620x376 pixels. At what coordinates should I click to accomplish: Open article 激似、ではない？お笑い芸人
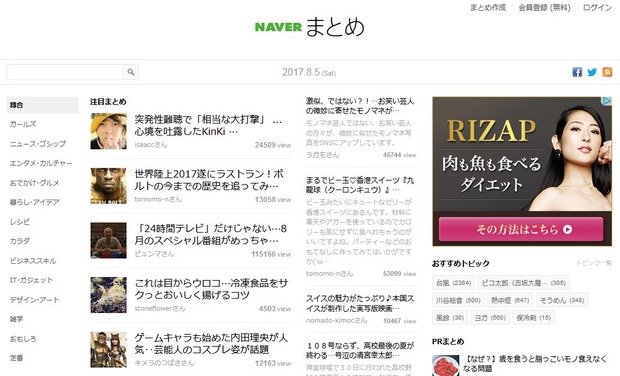pyautogui.click(x=360, y=106)
